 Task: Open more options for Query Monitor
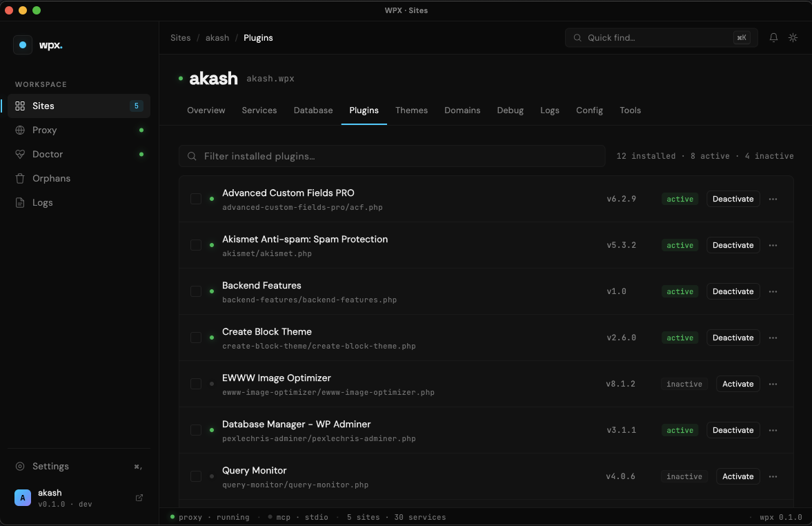(773, 476)
